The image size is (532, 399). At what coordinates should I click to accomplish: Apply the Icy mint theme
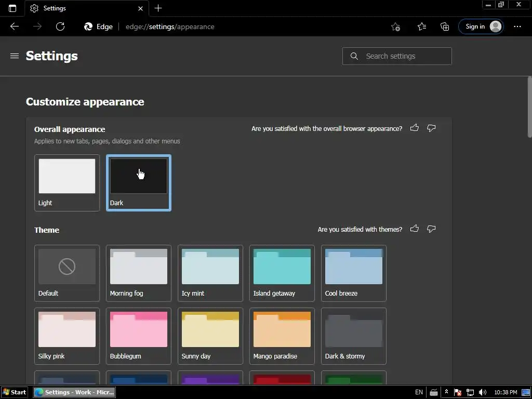coord(210,273)
